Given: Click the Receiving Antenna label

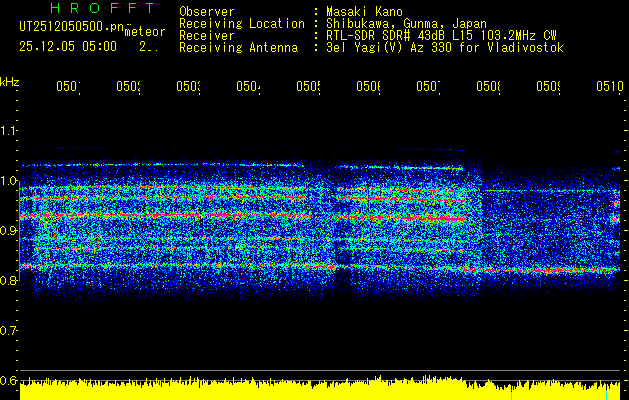Looking at the screenshot, I should 239,48.
